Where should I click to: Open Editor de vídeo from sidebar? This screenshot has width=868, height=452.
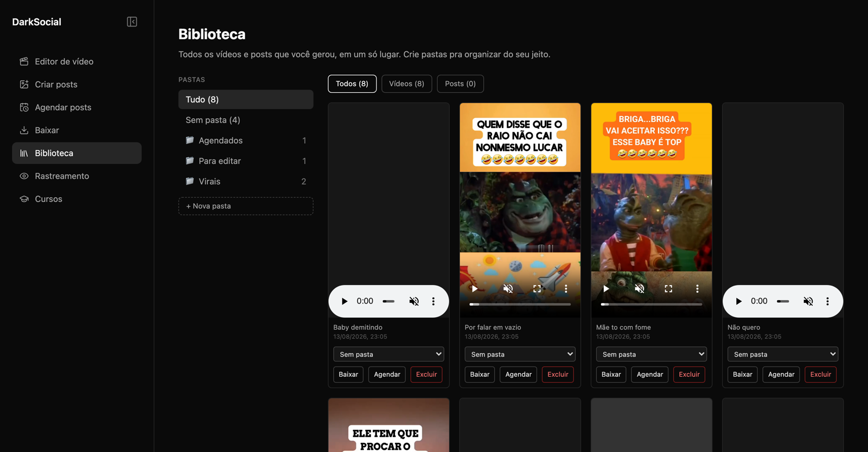(x=76, y=62)
